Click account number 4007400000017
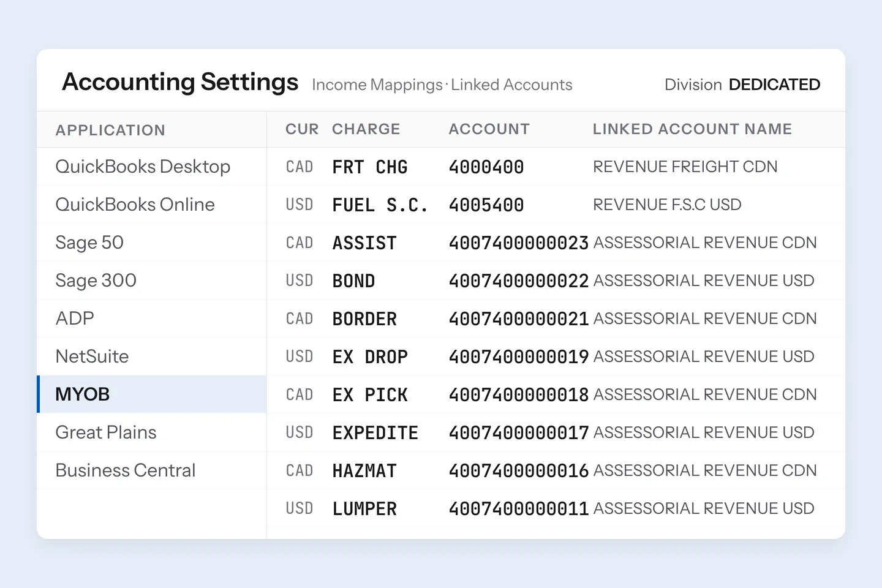Image resolution: width=882 pixels, height=588 pixels. pos(519,432)
